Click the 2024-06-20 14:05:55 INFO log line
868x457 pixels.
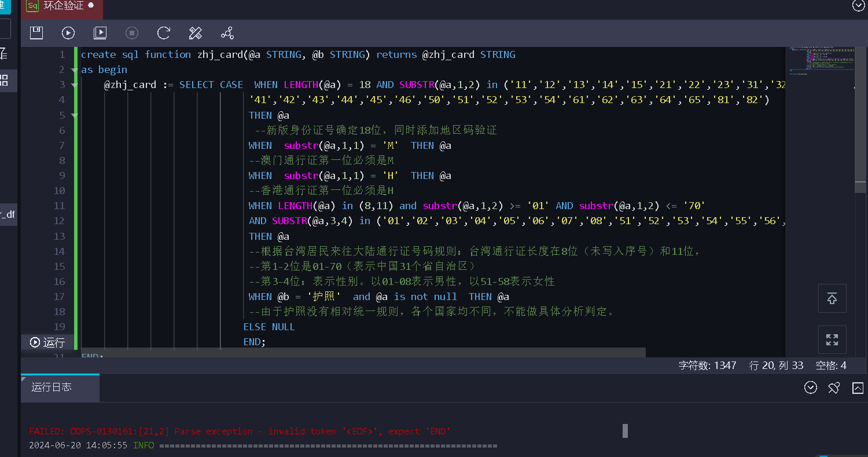[x=263, y=446]
